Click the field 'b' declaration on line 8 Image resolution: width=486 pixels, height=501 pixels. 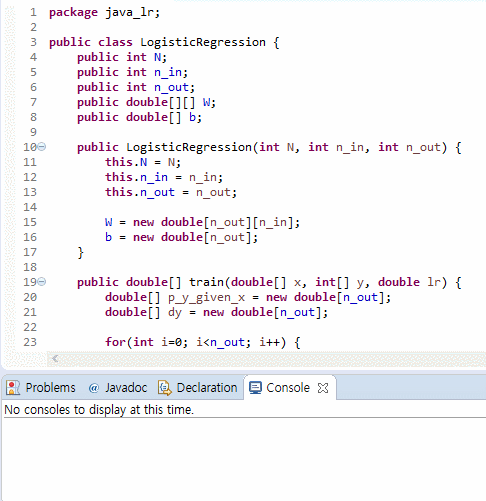click(193, 117)
